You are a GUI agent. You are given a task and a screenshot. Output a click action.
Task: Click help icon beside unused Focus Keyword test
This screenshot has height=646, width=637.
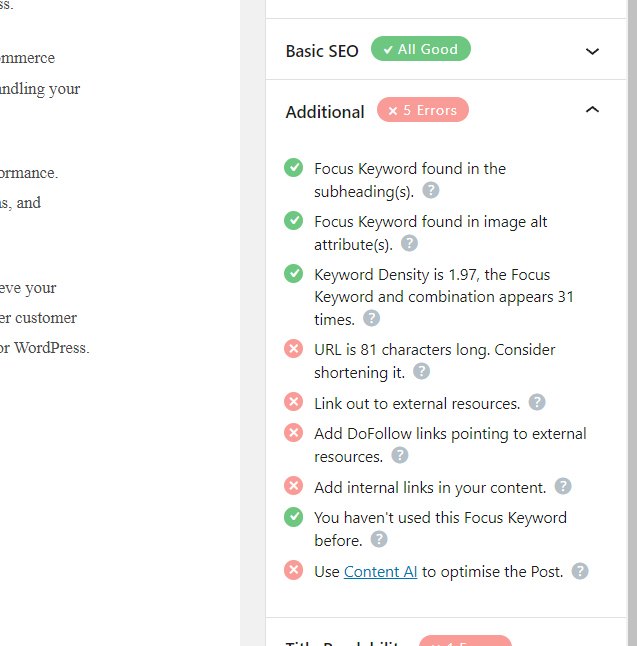tap(379, 539)
